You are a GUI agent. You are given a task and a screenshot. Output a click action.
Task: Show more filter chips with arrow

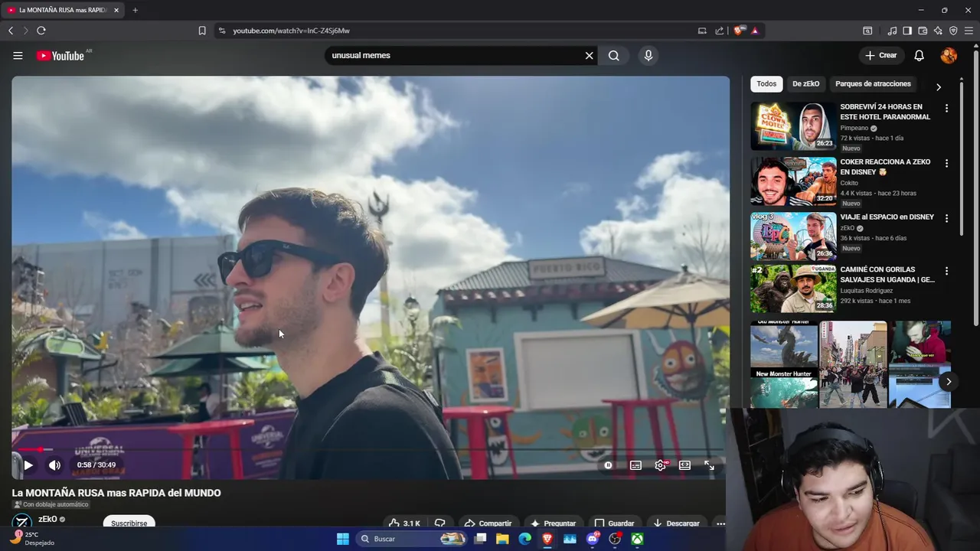[x=939, y=86]
